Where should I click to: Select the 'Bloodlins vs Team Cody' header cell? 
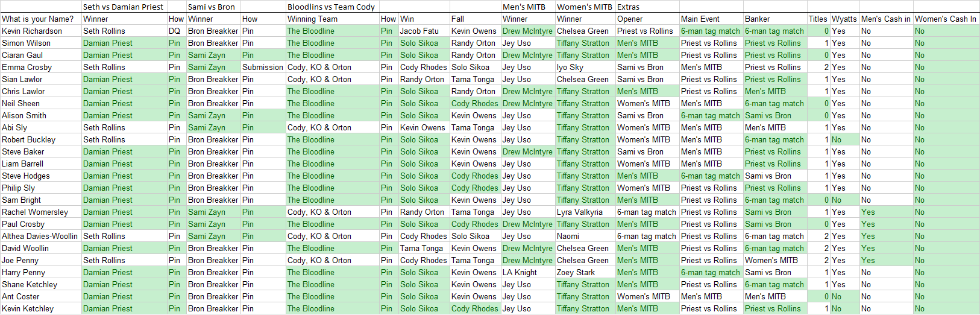point(331,7)
